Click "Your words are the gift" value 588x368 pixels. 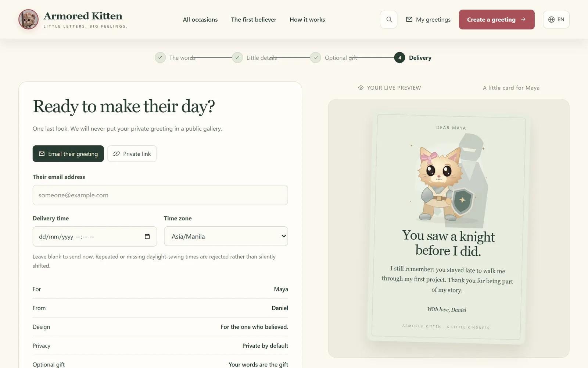[x=258, y=364]
